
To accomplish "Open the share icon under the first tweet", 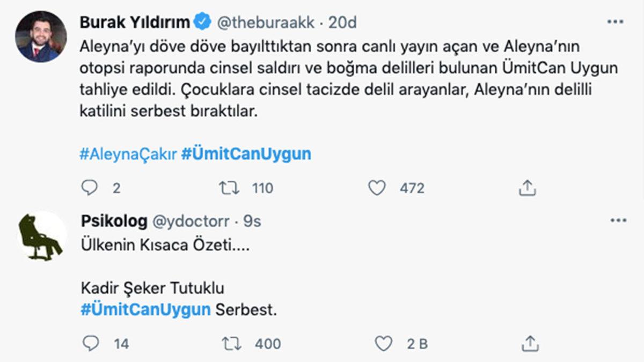I will (528, 188).
